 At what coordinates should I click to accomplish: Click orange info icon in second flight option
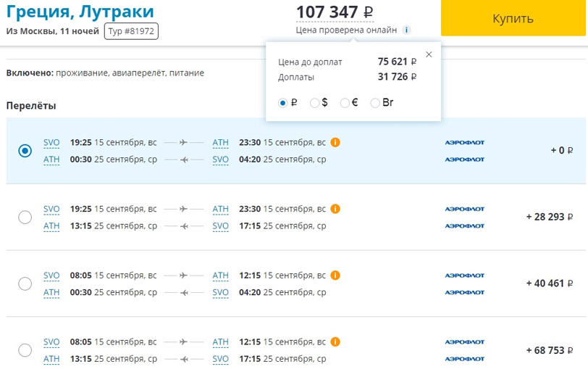coord(335,209)
